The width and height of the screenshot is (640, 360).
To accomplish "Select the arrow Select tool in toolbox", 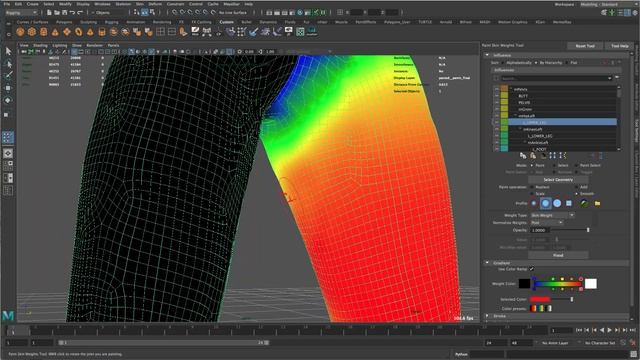I will coord(9,51).
